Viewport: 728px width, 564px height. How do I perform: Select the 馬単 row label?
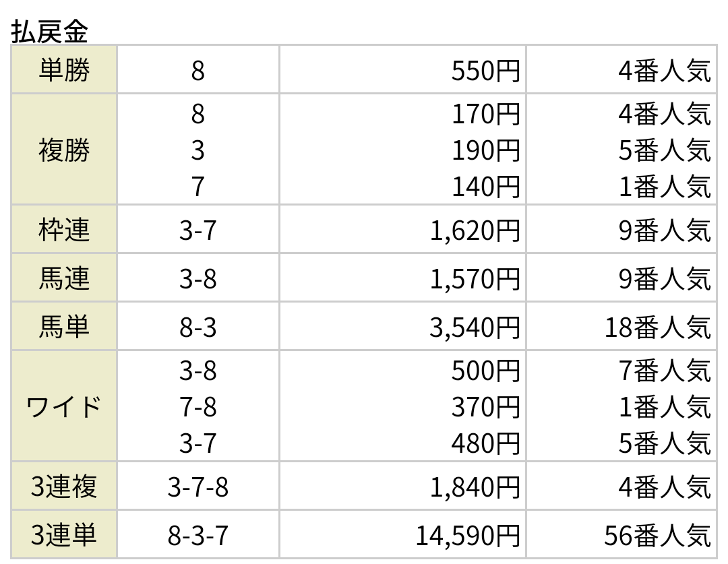(x=64, y=326)
